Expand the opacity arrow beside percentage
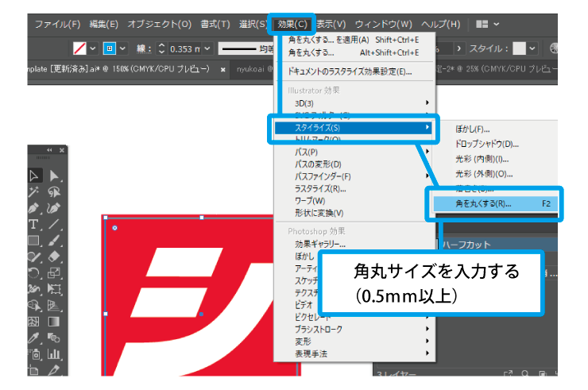This screenshot has height=390, width=588. coord(458,48)
